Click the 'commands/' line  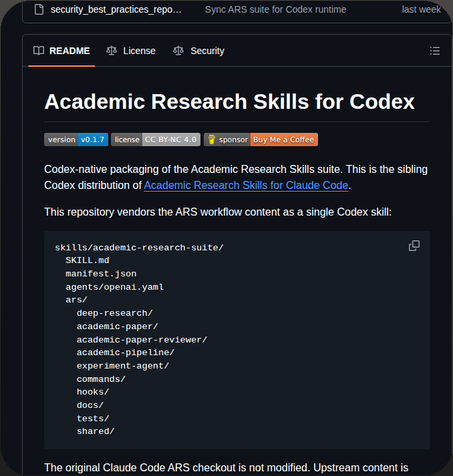point(101,379)
